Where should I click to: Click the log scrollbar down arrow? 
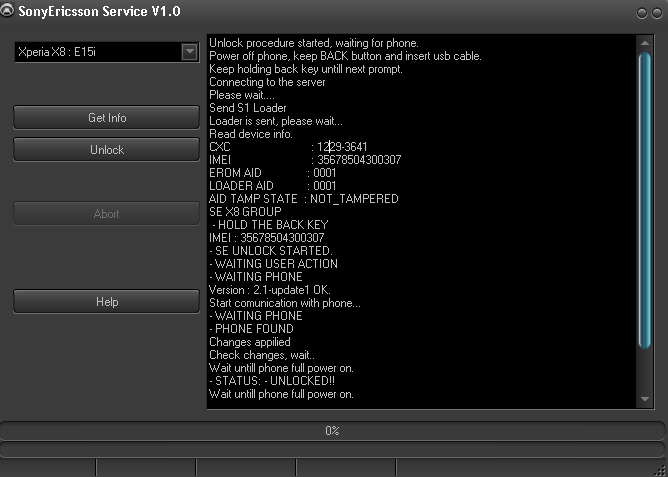click(x=645, y=400)
